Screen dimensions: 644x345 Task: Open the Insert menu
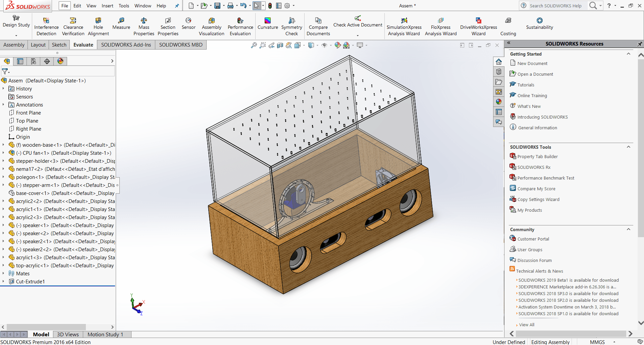(x=107, y=6)
